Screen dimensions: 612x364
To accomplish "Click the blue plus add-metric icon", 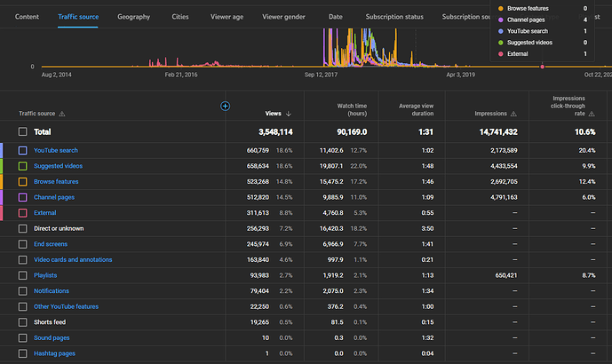I will [x=225, y=106].
